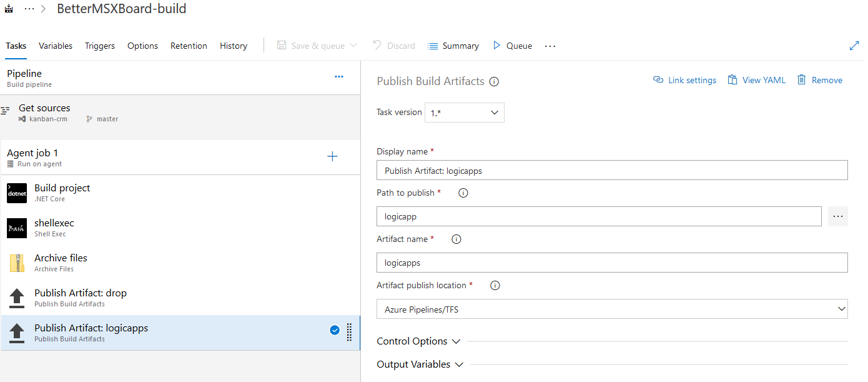Screen dimensions: 868x382
Task: Switch to the History tab
Action: point(234,46)
